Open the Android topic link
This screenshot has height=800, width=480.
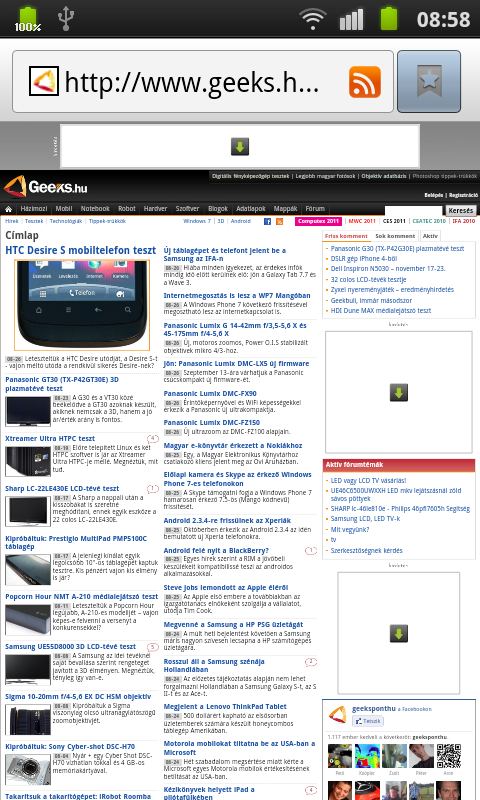[x=241, y=221]
